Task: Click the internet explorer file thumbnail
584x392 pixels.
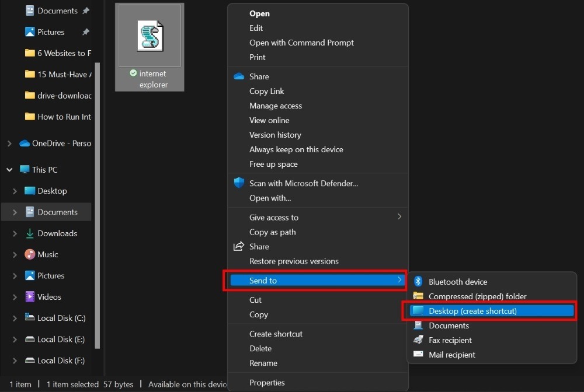Action: click(x=150, y=37)
